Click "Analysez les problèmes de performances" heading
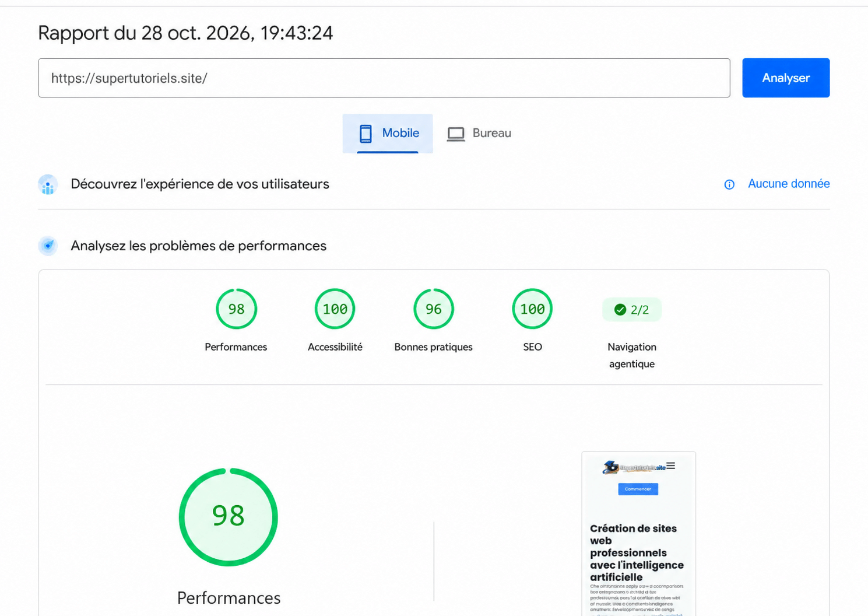868x616 pixels. (x=198, y=246)
